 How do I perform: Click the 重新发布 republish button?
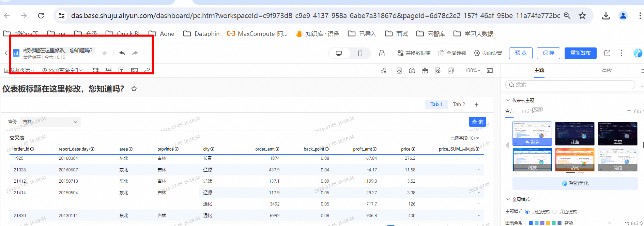coord(580,53)
